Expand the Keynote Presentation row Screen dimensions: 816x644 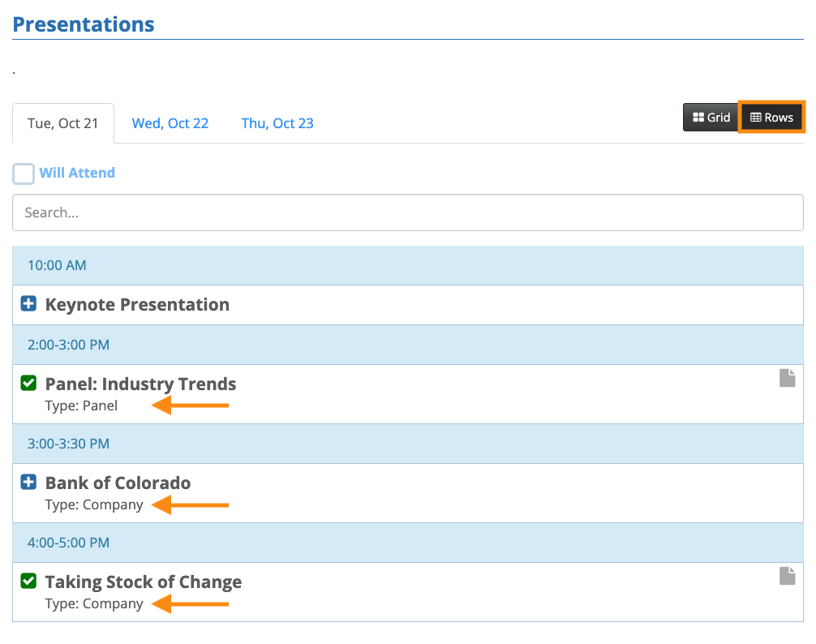pyautogui.click(x=137, y=305)
